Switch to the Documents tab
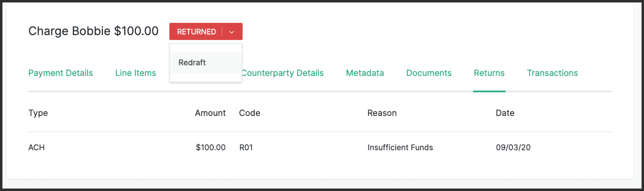This screenshot has width=644, height=191. [x=429, y=73]
